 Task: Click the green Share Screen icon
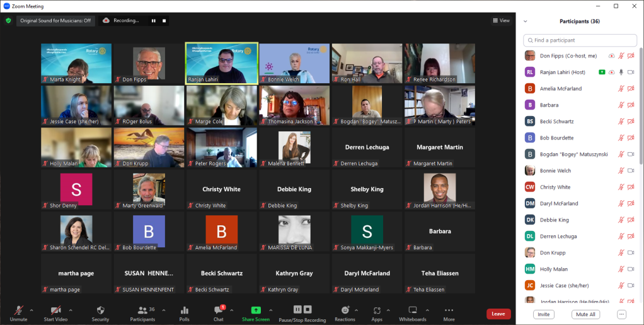(256, 310)
